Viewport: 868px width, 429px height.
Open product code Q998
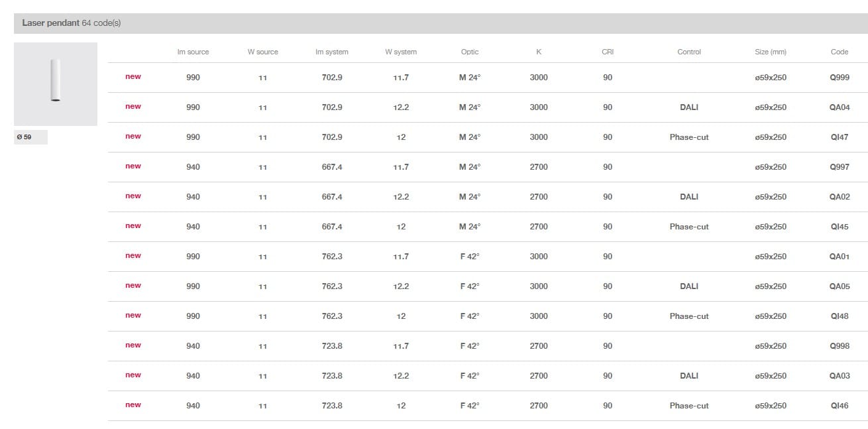click(x=839, y=346)
